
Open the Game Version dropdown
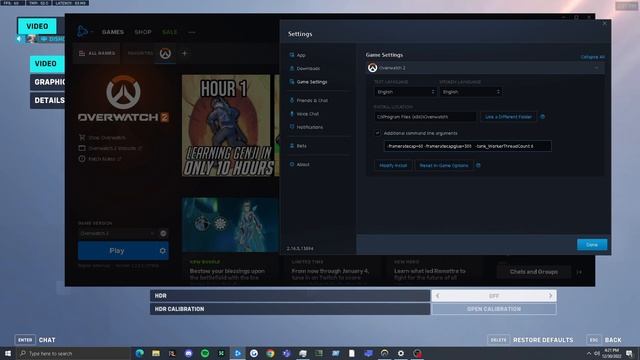click(x=117, y=233)
